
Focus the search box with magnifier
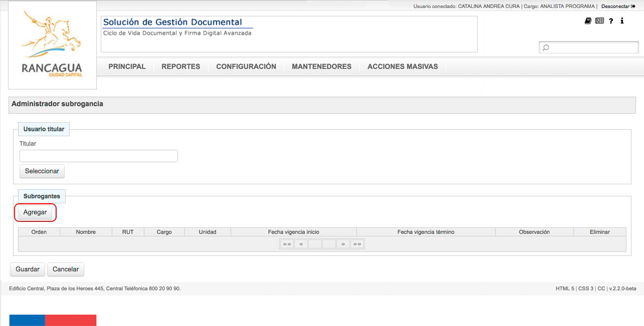click(x=589, y=48)
